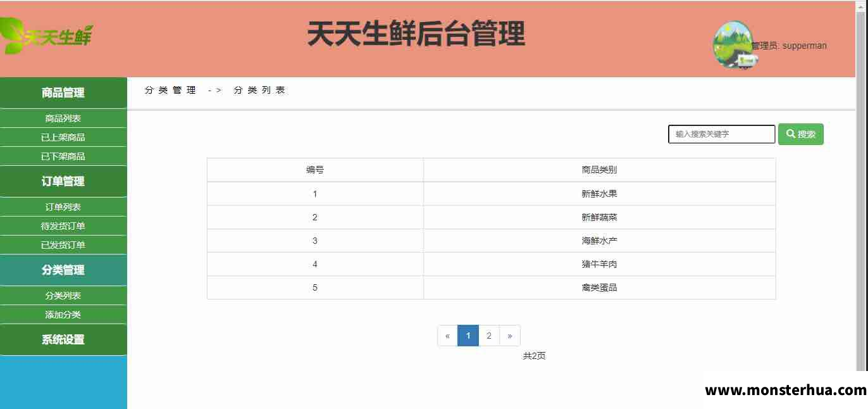Go to next page with » button
Viewport: 868px width, 409px height.
coord(510,336)
